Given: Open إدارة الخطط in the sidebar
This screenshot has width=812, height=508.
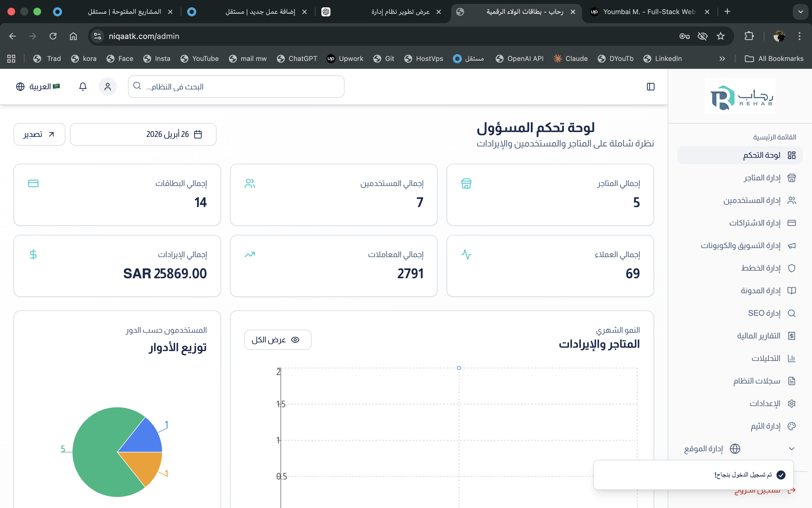Looking at the screenshot, I should 740,268.
